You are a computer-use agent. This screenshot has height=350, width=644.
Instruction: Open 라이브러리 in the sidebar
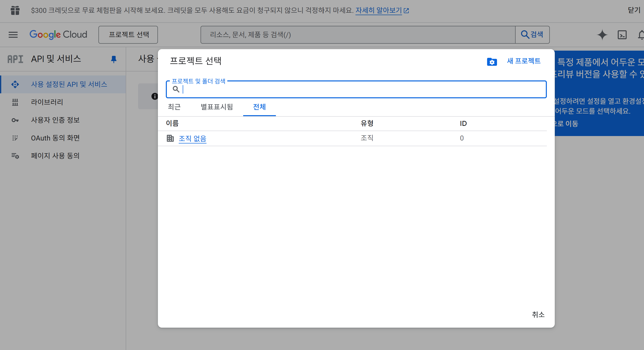click(x=47, y=102)
